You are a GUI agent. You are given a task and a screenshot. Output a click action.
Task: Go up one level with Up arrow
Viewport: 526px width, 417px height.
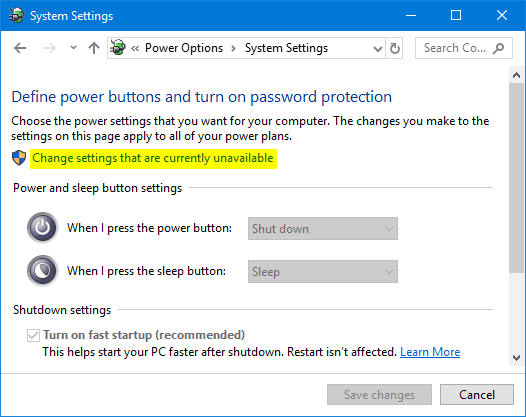point(94,48)
